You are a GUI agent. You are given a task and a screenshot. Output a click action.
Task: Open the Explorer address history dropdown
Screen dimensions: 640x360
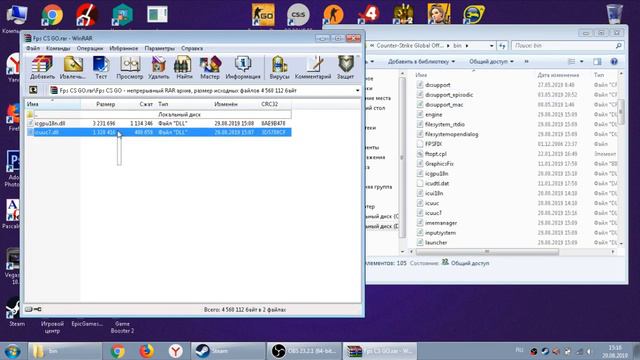(491, 46)
